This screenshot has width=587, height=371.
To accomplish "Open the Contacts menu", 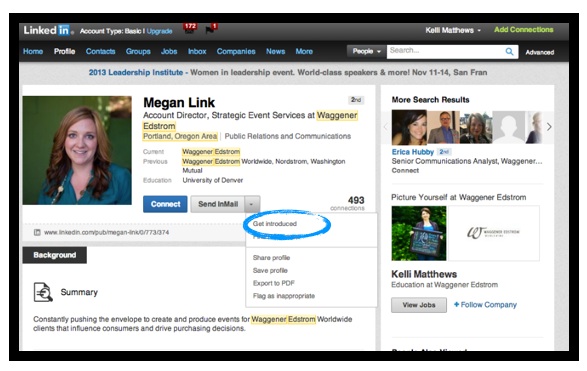I will point(100,51).
